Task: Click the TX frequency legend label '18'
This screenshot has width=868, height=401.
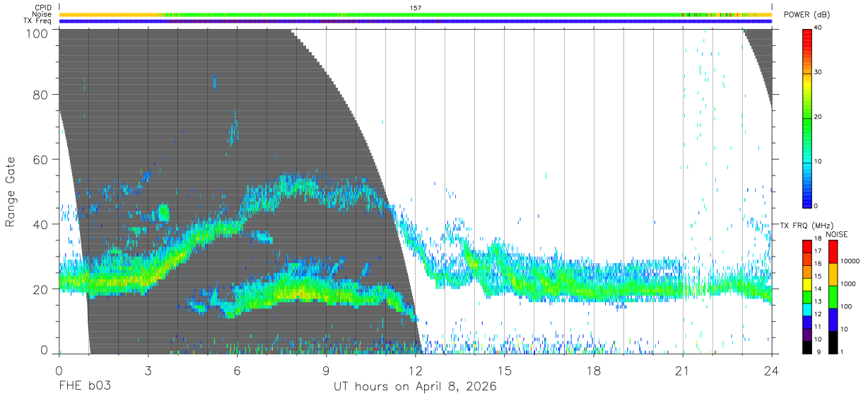Action: (818, 239)
